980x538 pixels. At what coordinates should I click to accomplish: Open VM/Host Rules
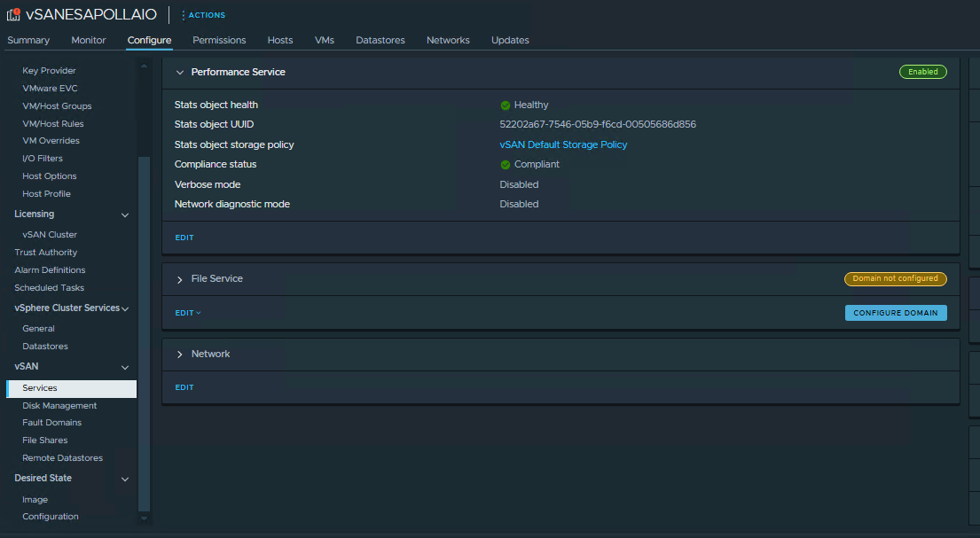pos(53,124)
